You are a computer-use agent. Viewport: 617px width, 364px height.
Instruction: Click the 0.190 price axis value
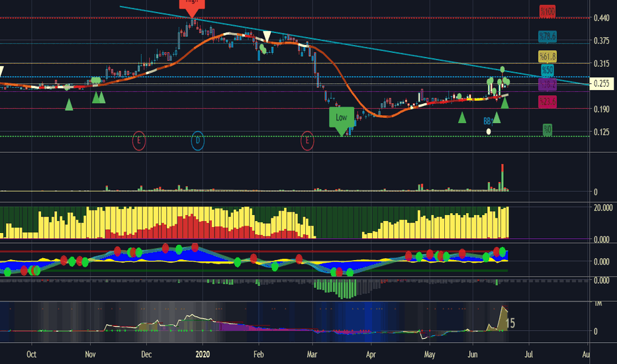[x=602, y=109]
